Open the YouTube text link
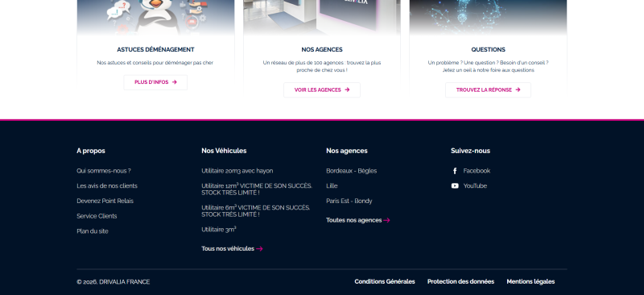This screenshot has height=295, width=644. (475, 186)
